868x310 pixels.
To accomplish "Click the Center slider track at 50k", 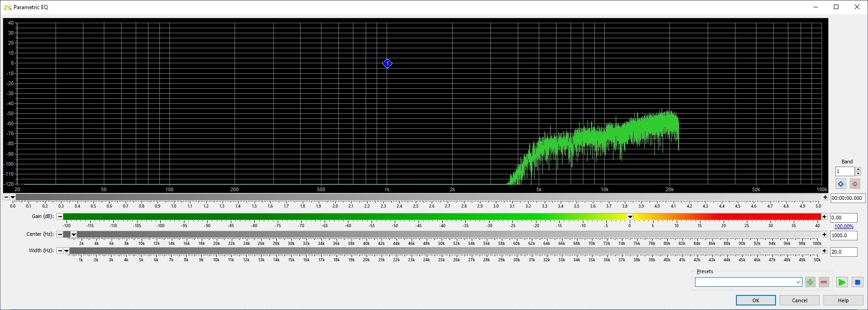I will 441,234.
